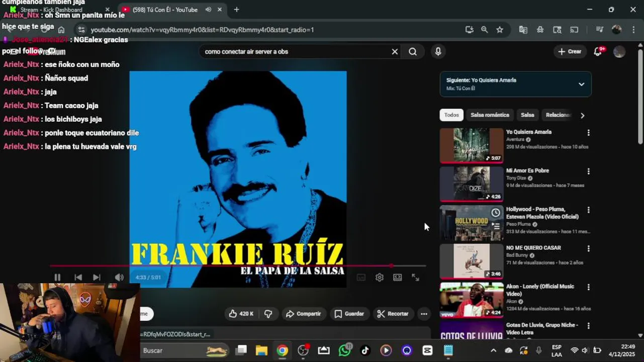644x362 pixels.
Task: Open a new Chrome tab
Action: pyautogui.click(x=236, y=10)
